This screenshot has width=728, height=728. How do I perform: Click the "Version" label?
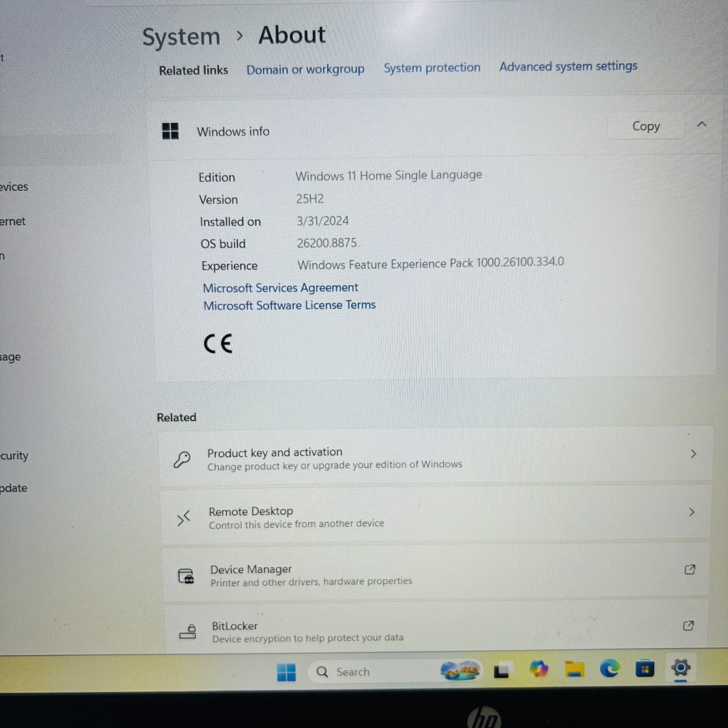[x=218, y=200]
